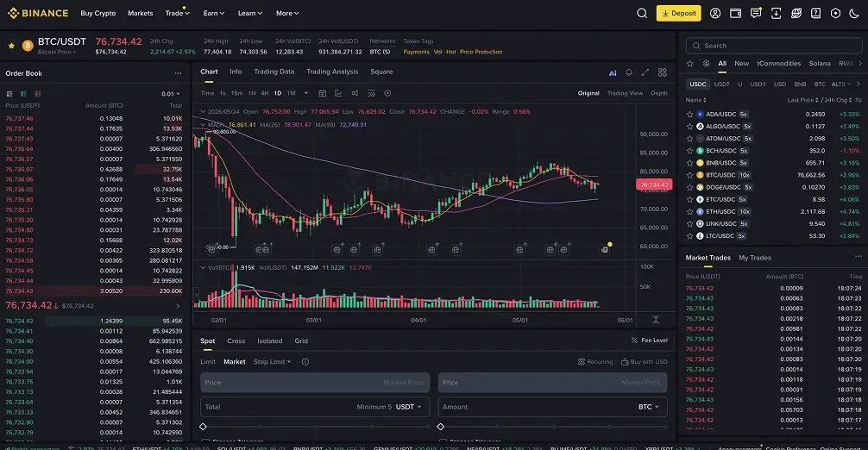Viewport: 868px width, 450px height.
Task: Open the chat messages icon
Action: (756, 13)
